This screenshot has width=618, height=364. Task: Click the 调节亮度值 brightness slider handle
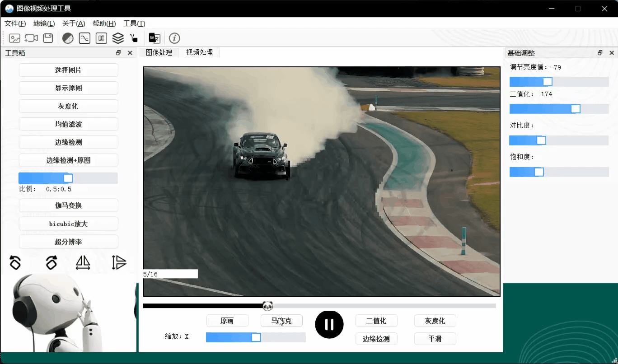tap(548, 82)
